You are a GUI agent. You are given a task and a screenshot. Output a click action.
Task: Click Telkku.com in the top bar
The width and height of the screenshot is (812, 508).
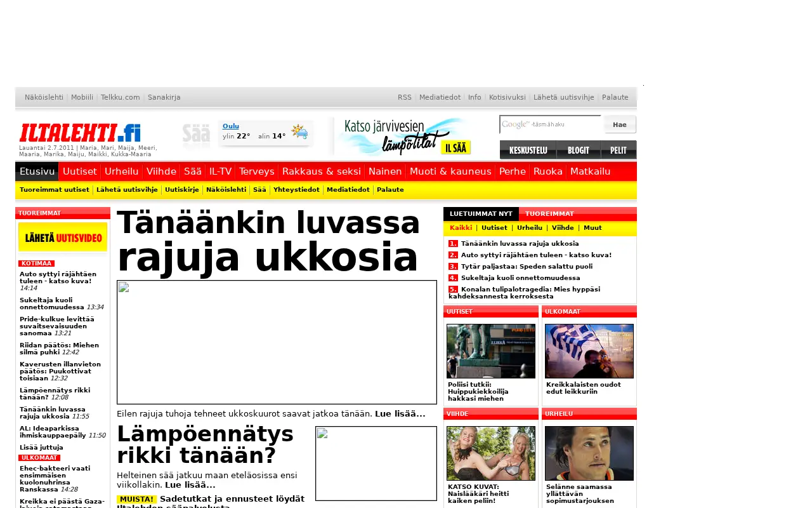click(121, 97)
